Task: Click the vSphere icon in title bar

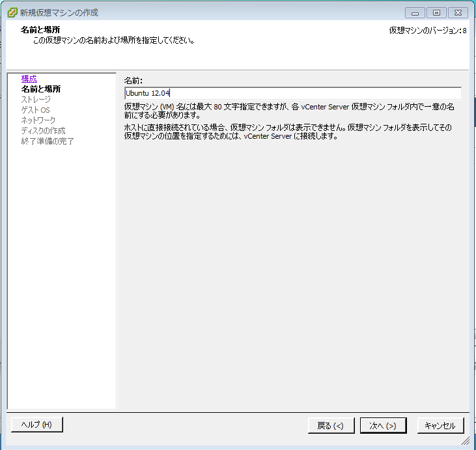Action: [12, 12]
